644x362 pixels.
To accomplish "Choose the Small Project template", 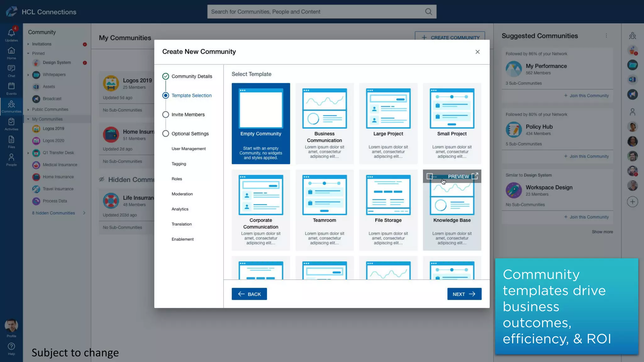I will coord(452,123).
